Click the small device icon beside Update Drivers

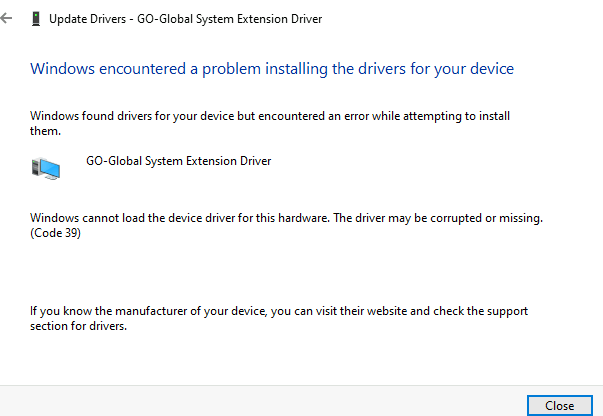[x=37, y=19]
